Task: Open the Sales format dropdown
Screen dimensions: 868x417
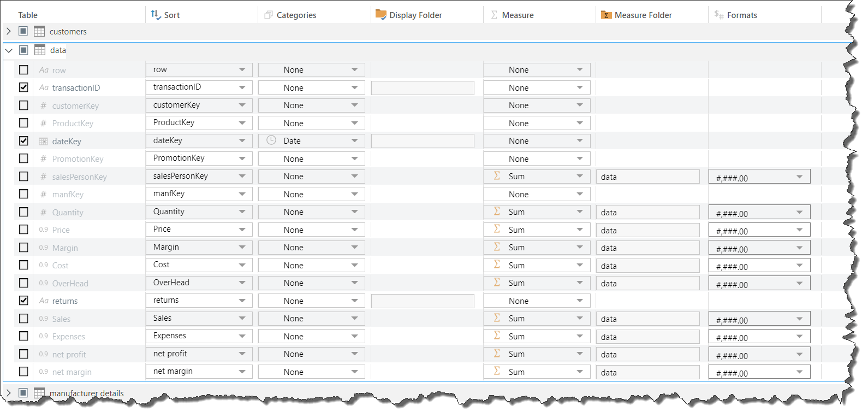Action: 799,319
